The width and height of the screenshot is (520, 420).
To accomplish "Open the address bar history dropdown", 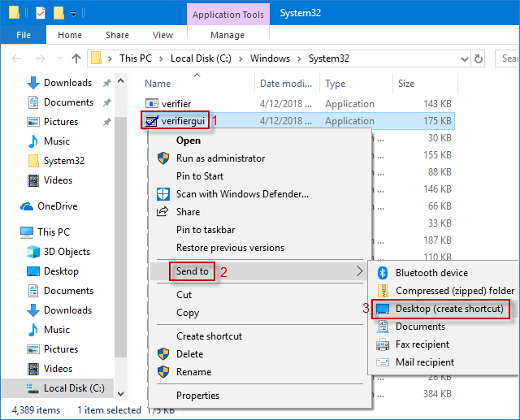I will point(465,59).
